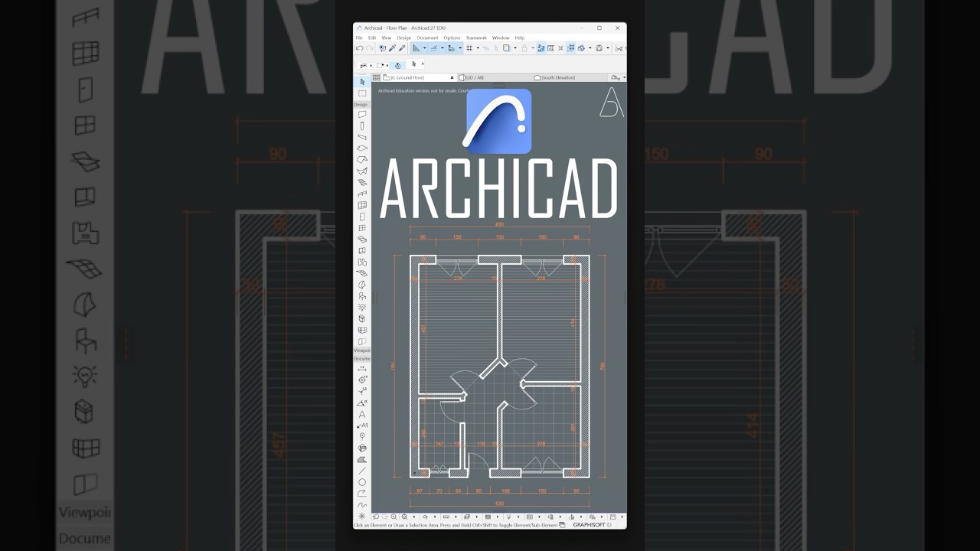Select the Shell tool
Viewport: 980px width, 551px height.
[x=362, y=171]
